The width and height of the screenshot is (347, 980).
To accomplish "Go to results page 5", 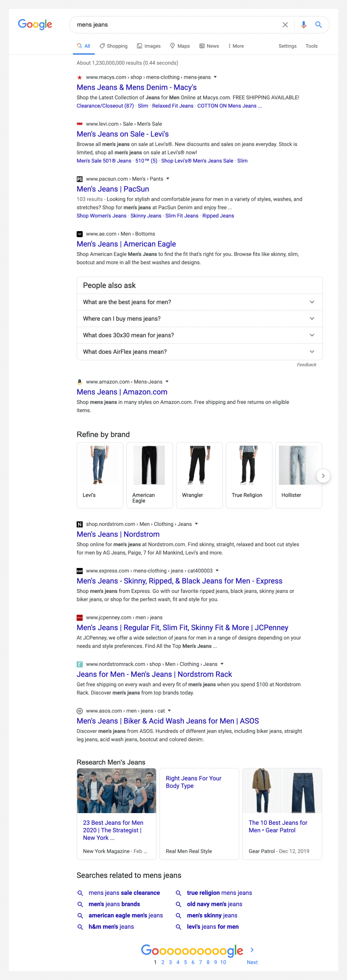I will (185, 962).
